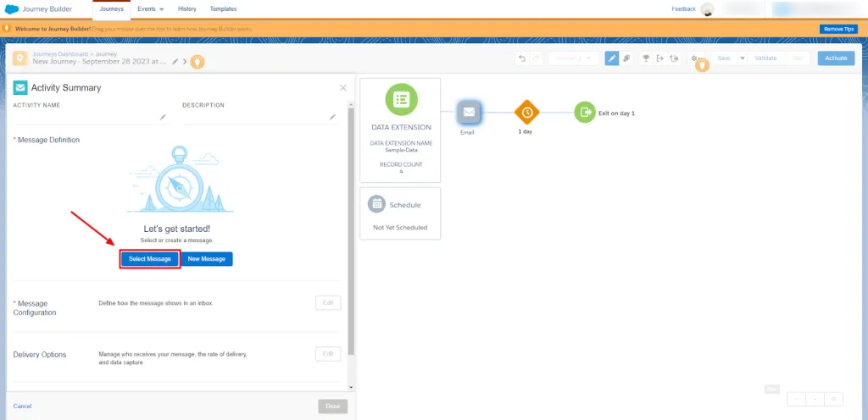
Task: Open the Events dropdown menu
Action: coord(151,9)
